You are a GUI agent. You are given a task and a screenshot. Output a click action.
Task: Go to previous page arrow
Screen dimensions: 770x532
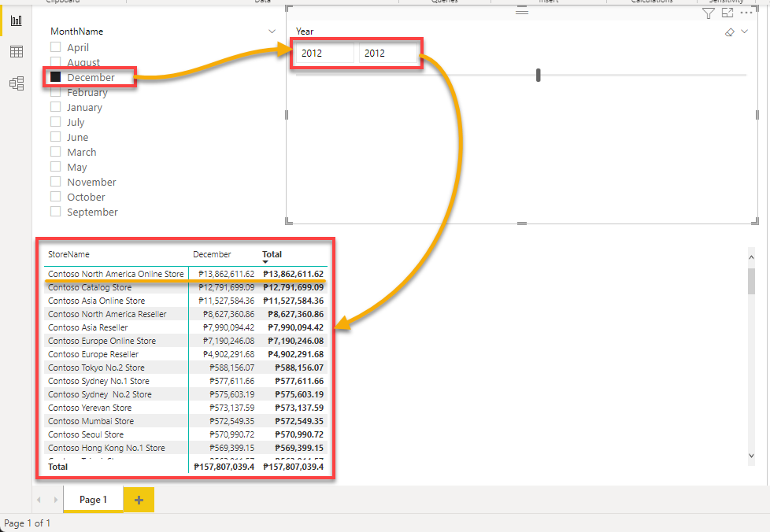[x=39, y=500]
